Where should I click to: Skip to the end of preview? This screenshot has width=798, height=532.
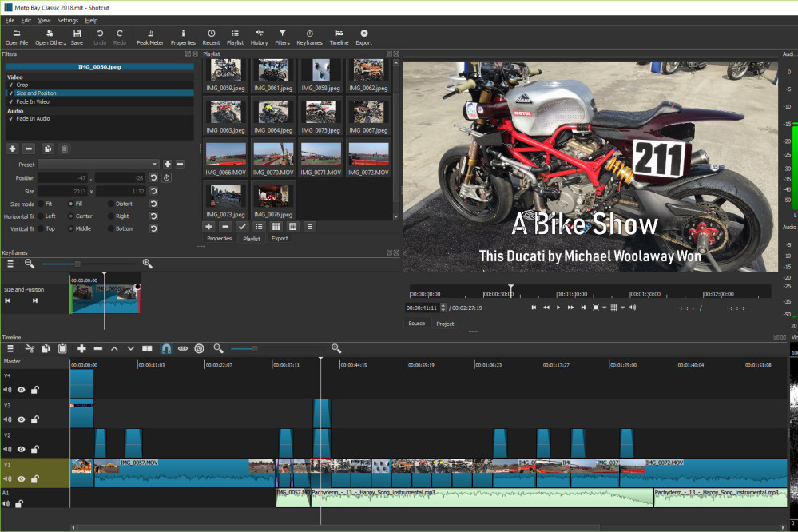[583, 308]
